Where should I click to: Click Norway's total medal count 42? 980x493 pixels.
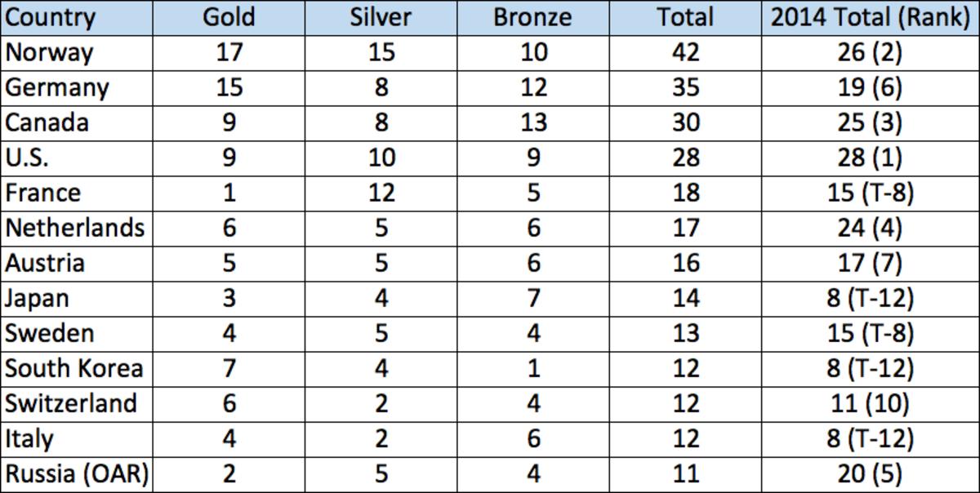click(686, 52)
